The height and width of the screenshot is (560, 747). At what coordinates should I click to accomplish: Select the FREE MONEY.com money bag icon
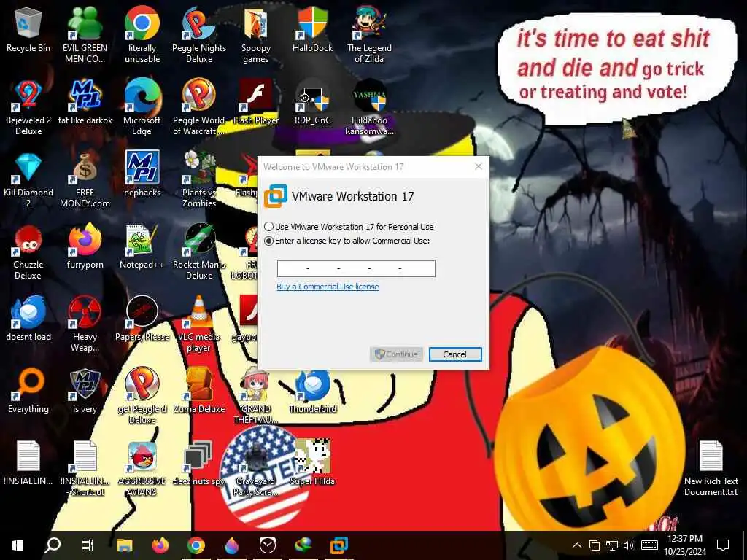(x=85, y=180)
